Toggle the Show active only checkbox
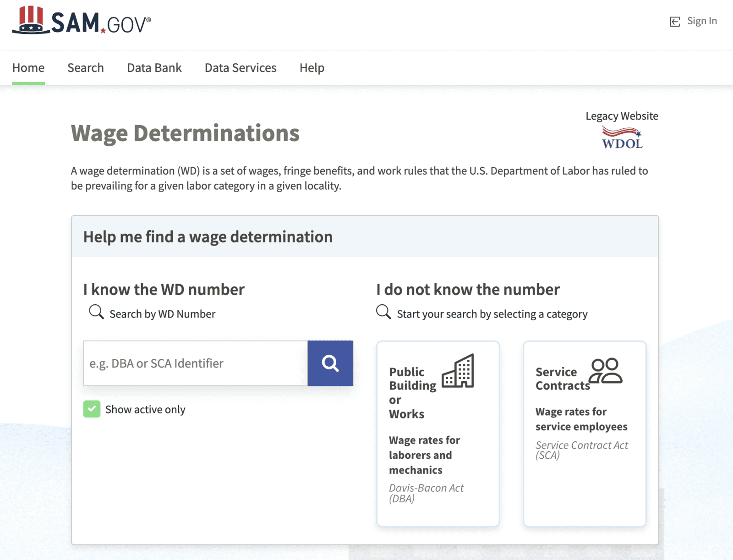This screenshot has width=733, height=560. click(92, 409)
